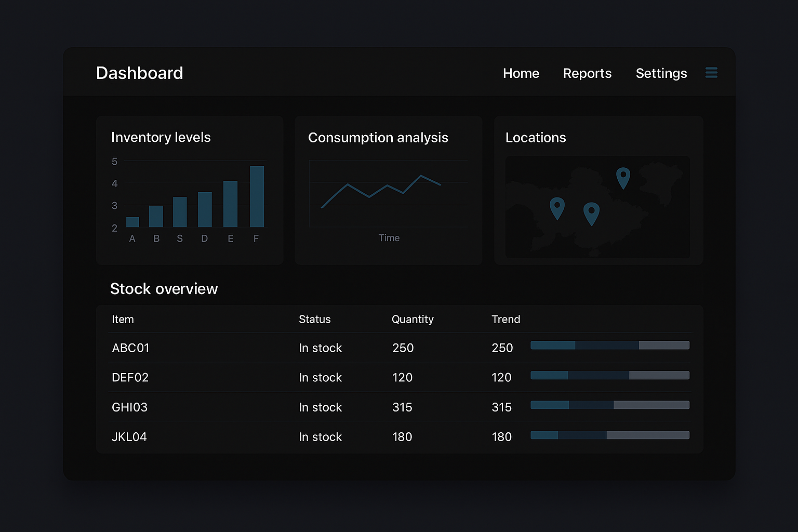Viewport: 798px width, 532px height.
Task: Click the Consumption analysis line chart
Action: tap(389, 193)
